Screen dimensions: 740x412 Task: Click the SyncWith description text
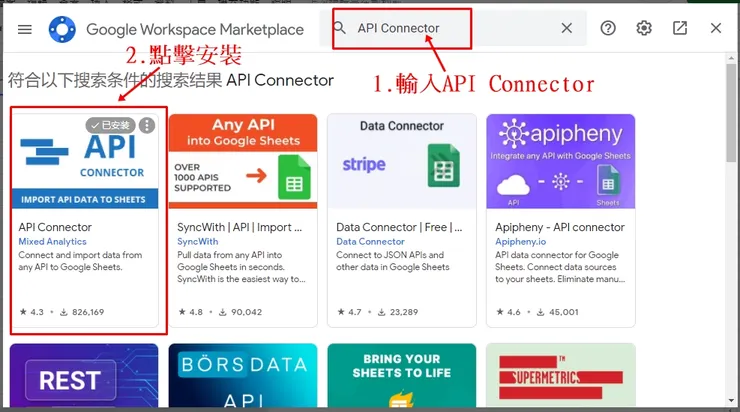coord(241,267)
